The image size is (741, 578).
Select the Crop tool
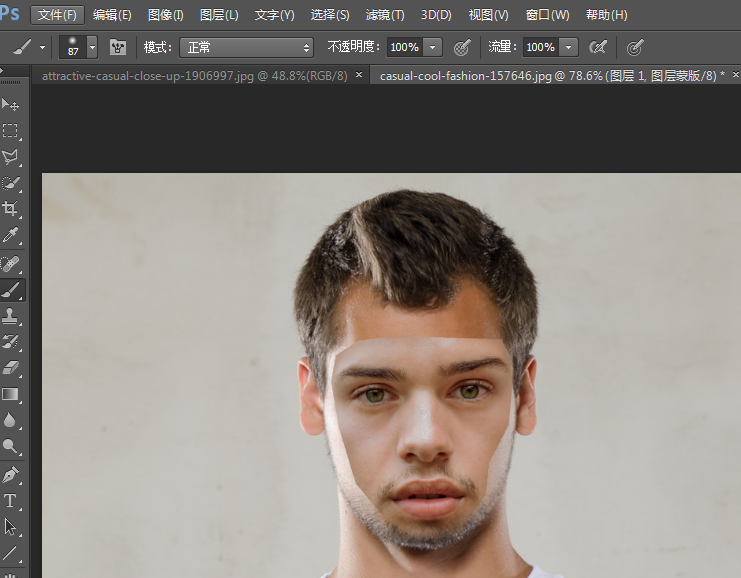click(11, 209)
